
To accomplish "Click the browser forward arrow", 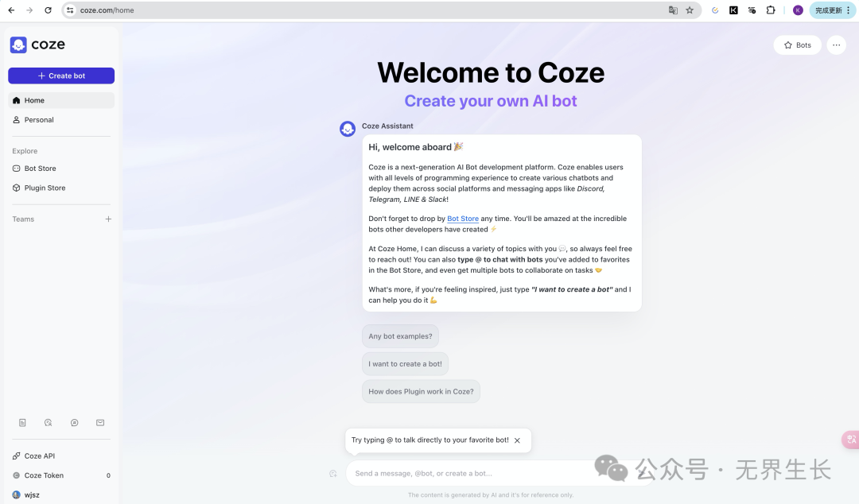I will click(x=29, y=10).
